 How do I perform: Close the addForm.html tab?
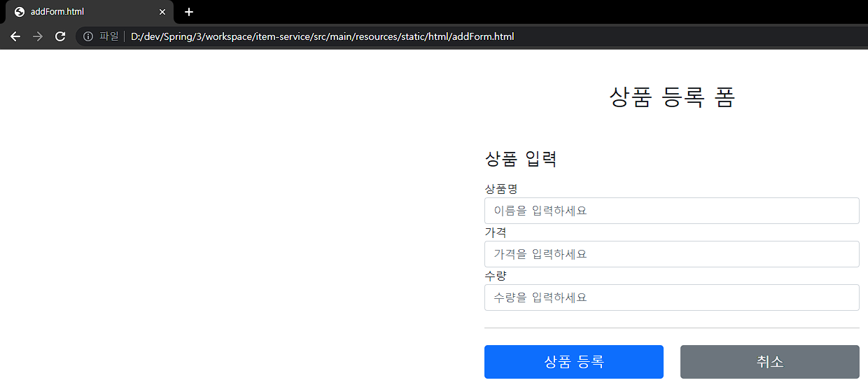tap(162, 12)
